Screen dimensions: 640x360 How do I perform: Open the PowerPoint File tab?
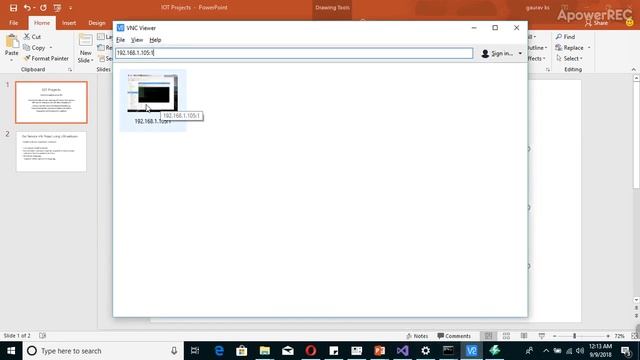pyautogui.click(x=13, y=23)
